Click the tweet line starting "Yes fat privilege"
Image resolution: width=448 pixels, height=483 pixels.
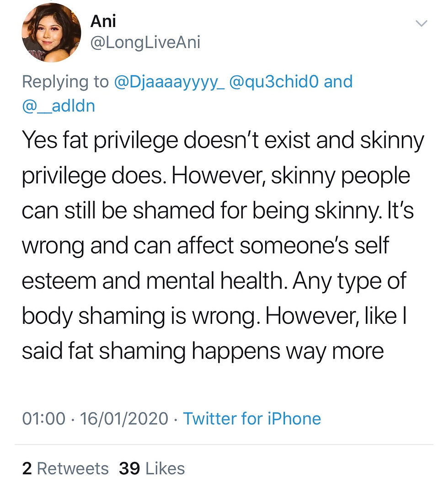[x=223, y=141]
